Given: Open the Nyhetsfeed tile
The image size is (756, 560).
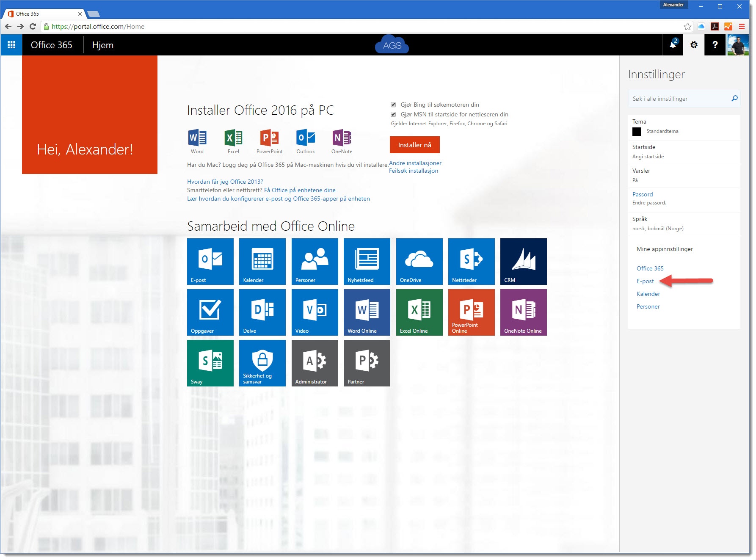Looking at the screenshot, I should click(x=367, y=262).
